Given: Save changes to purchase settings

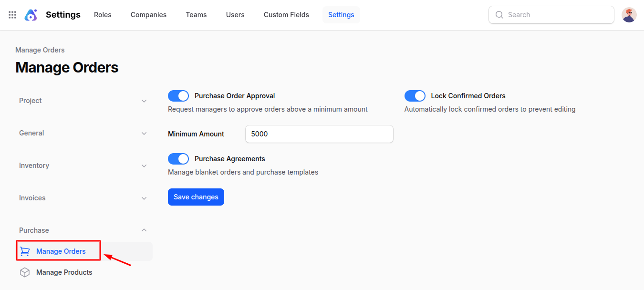Looking at the screenshot, I should click(x=196, y=197).
